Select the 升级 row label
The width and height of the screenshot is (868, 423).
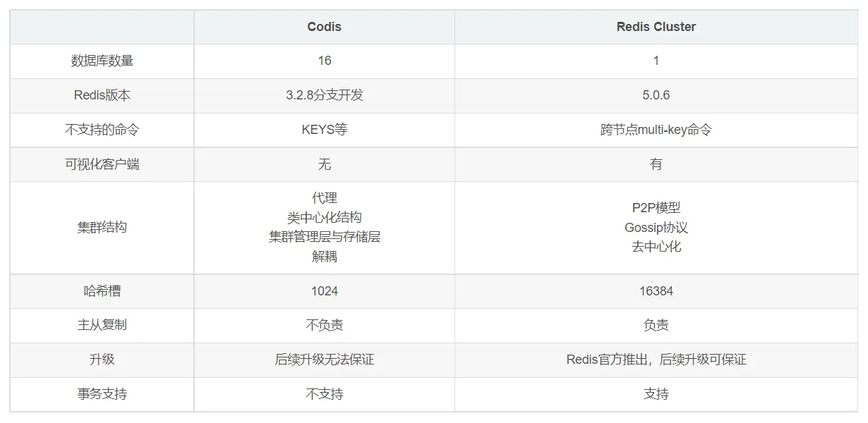coord(102,360)
